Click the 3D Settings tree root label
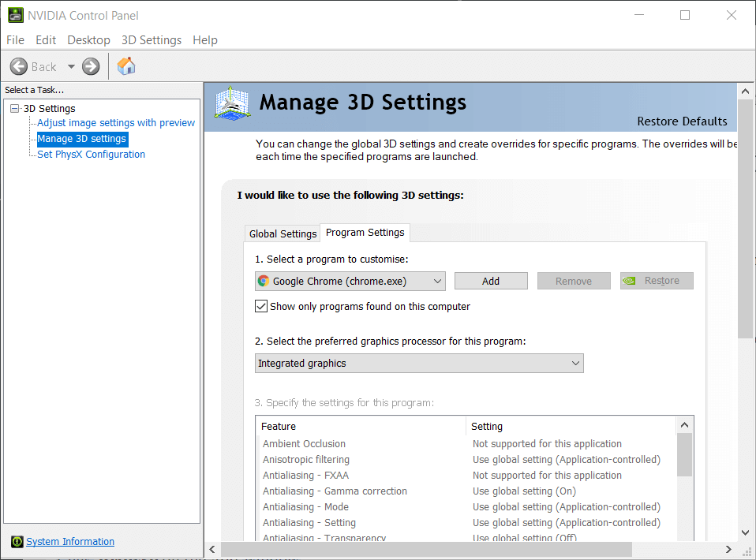This screenshot has height=560, width=756. (50, 108)
